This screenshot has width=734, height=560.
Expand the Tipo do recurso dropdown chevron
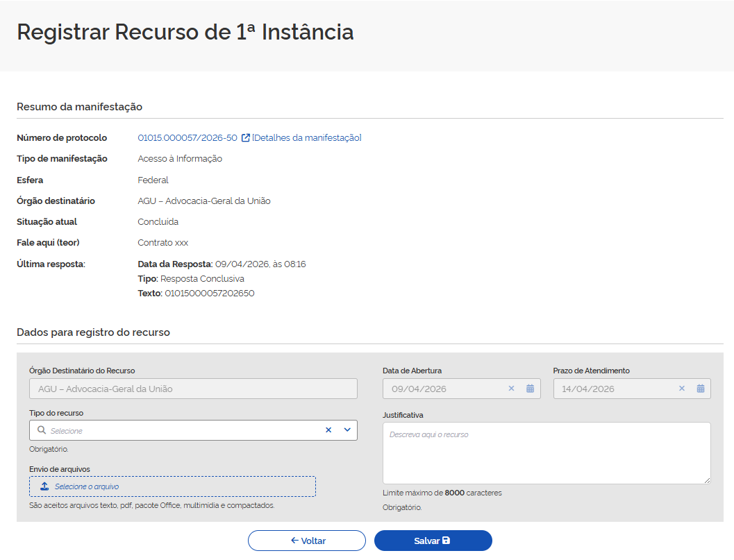(347, 430)
